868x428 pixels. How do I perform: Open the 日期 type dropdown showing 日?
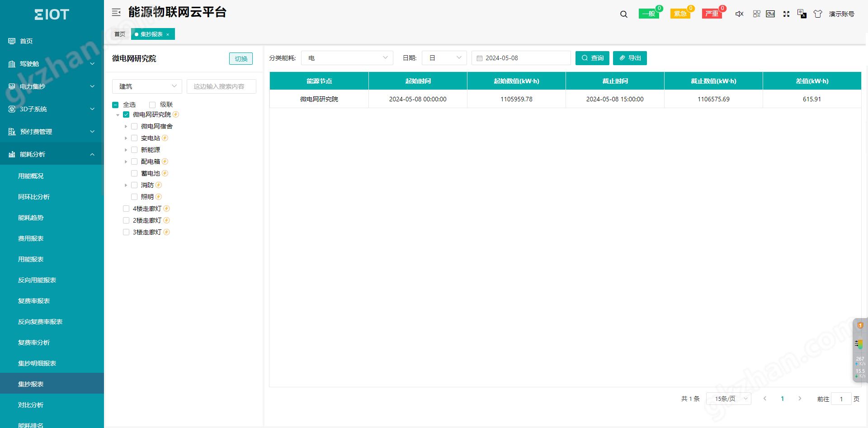pos(444,58)
